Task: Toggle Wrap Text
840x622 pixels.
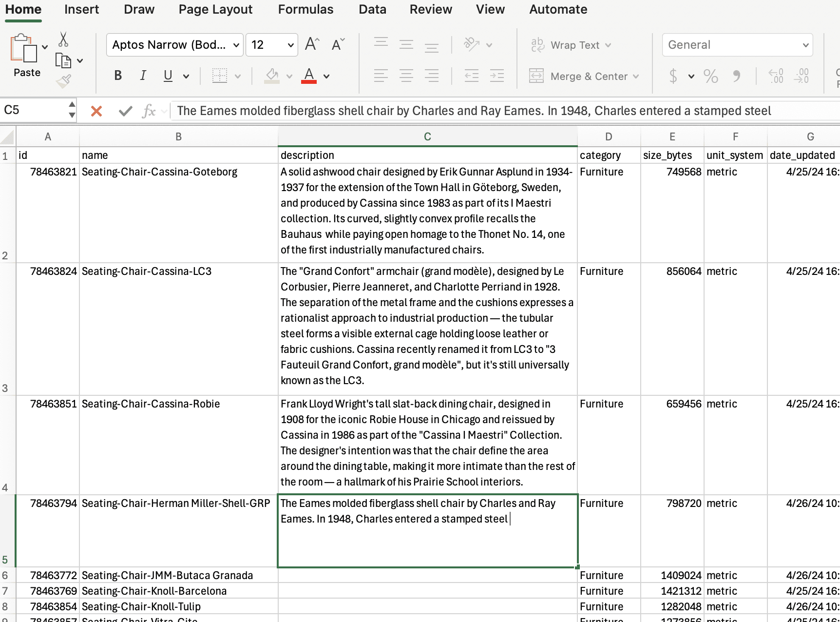Action: coord(565,45)
